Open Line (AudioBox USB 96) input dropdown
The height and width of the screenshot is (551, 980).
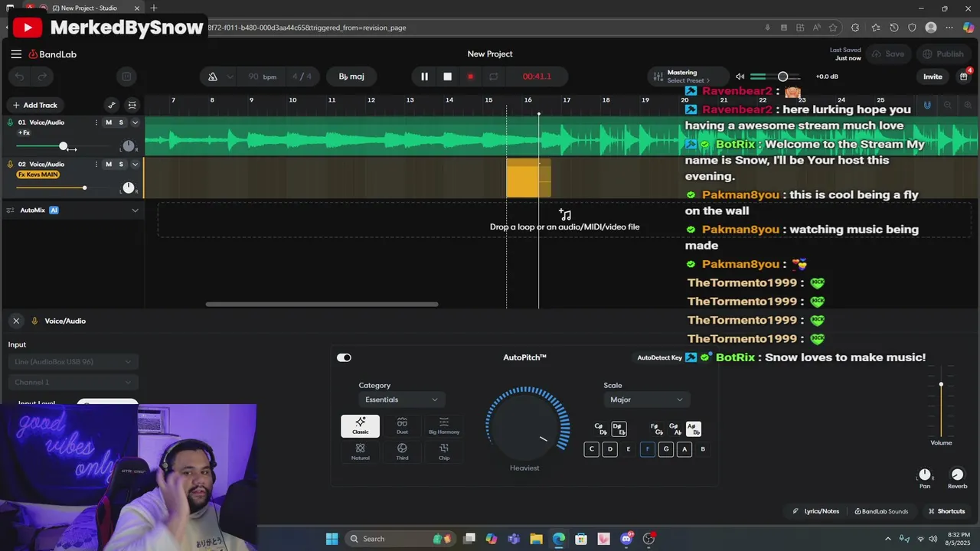pyautogui.click(x=73, y=362)
